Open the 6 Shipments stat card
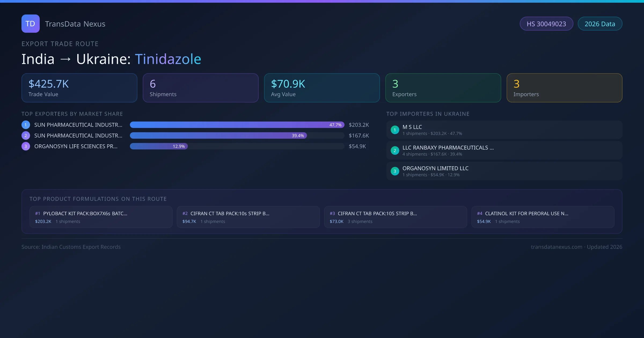The height and width of the screenshot is (338, 644). [200, 88]
